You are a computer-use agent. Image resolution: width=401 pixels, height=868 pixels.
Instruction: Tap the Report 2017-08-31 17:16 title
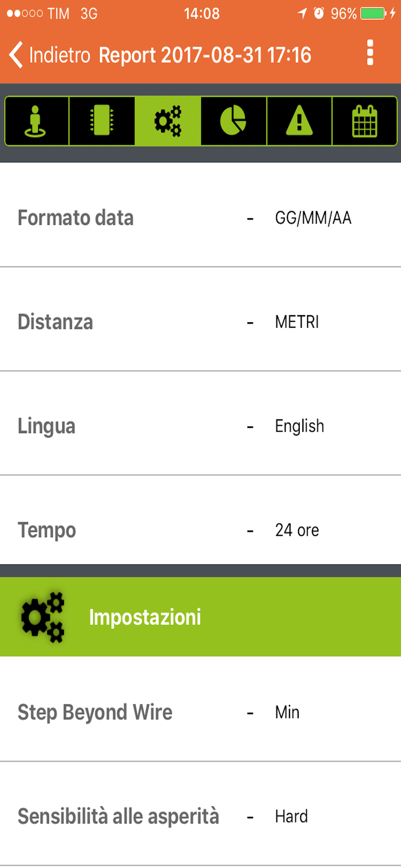tap(205, 55)
